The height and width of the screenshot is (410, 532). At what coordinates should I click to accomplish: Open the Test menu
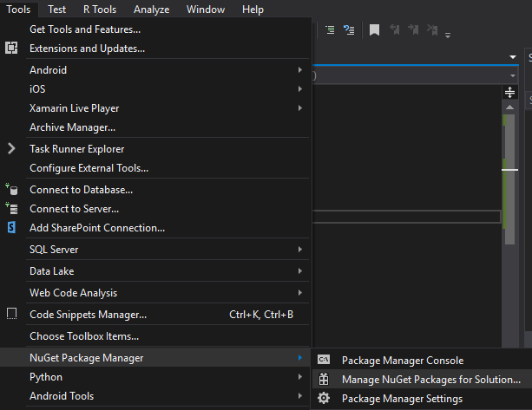pos(56,10)
